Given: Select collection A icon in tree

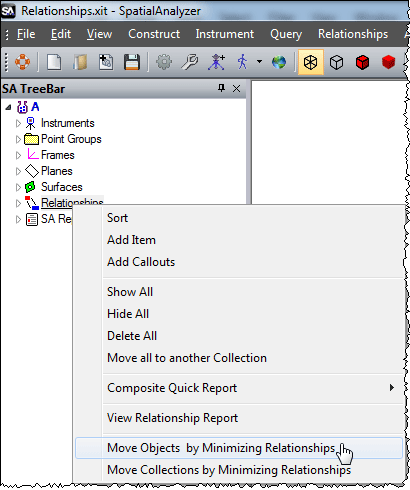Looking at the screenshot, I should coord(23,107).
